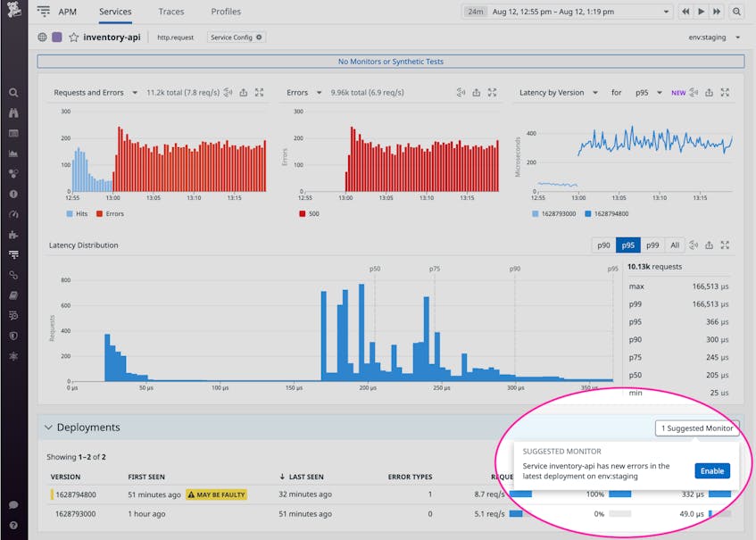Star the inventory-api service as favorite
756x540 pixels.
pyautogui.click(x=74, y=37)
